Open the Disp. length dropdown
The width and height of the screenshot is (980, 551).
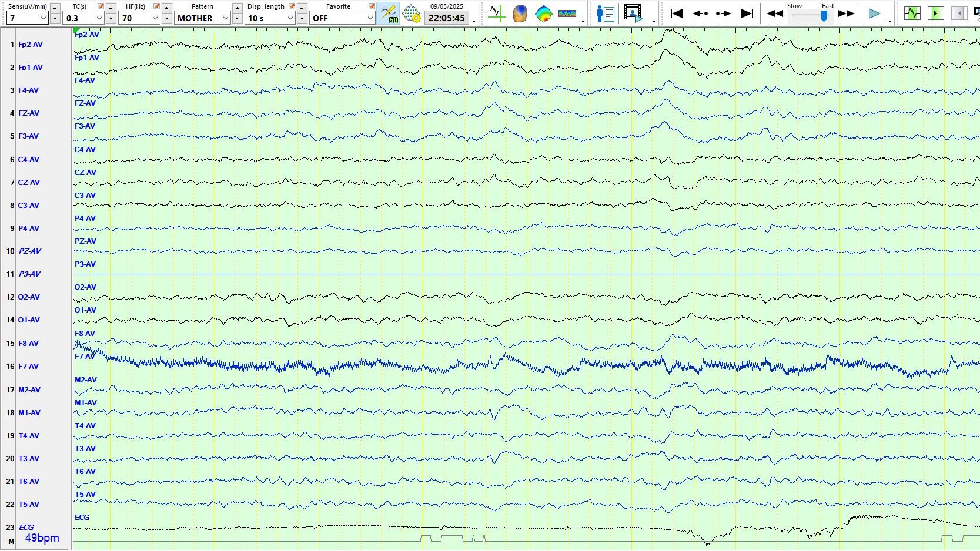click(270, 18)
